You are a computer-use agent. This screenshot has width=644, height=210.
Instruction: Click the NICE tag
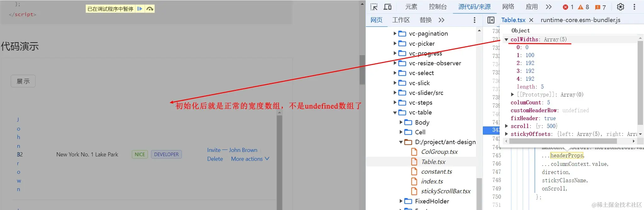(x=140, y=155)
